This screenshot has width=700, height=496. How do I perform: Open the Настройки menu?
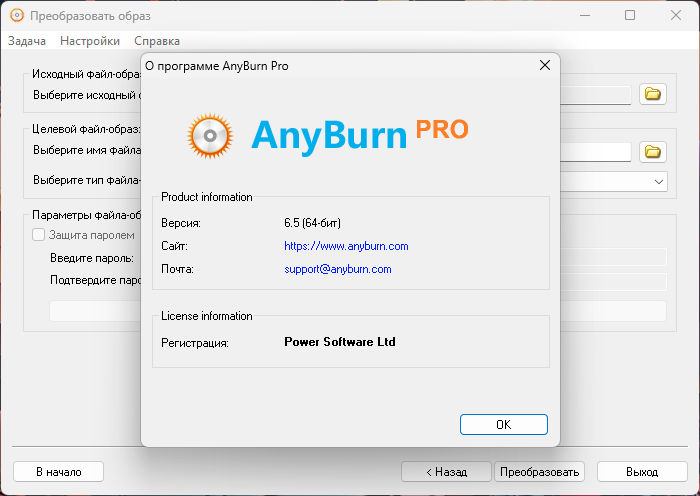coord(90,41)
